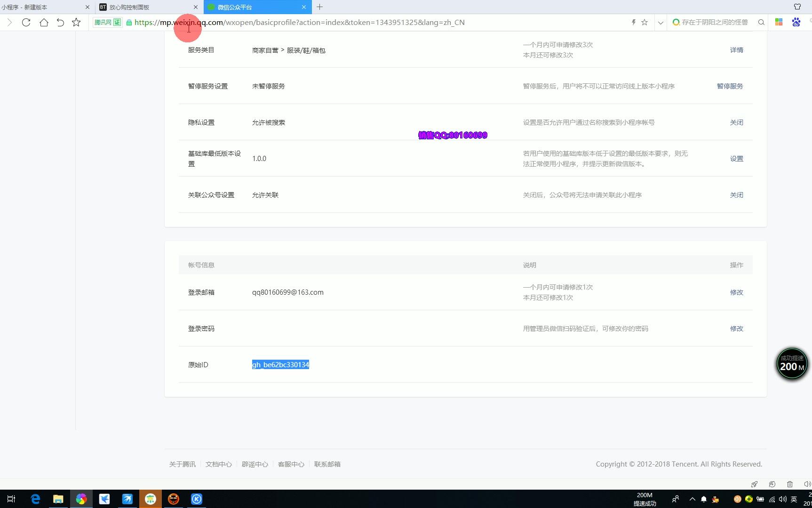Click the orange speaker tray icon
Image resolution: width=812 pixels, height=508 pixels.
pos(737,499)
